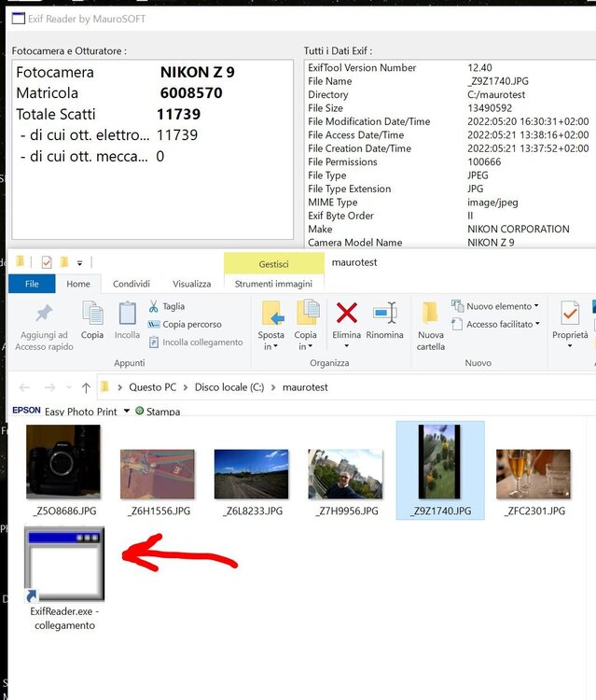Click the Fotocamera NIKON Z 9 value
596x700 pixels.
point(197,72)
